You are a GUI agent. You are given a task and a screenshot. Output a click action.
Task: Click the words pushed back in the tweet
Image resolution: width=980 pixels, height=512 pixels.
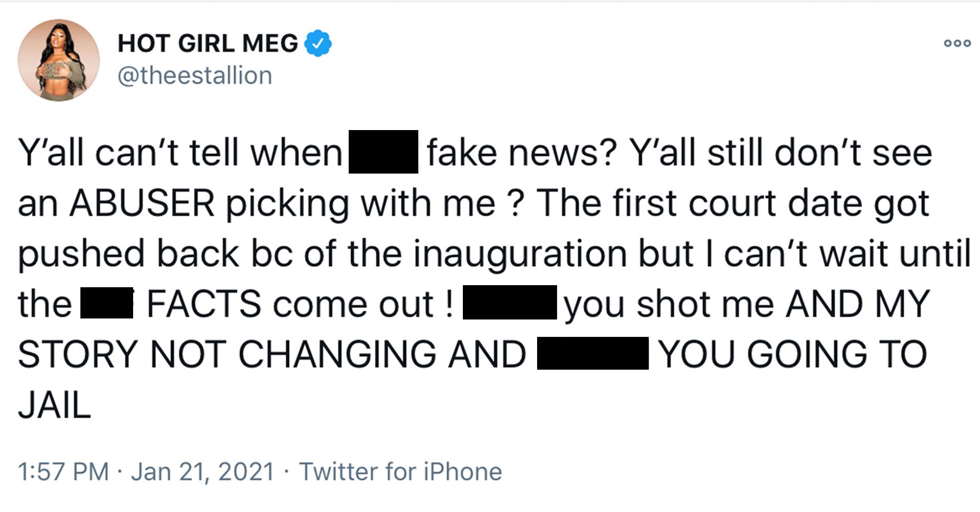[x=129, y=254]
